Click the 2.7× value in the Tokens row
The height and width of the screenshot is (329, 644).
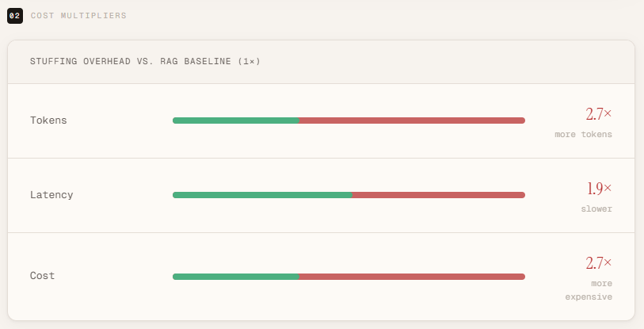(x=598, y=114)
